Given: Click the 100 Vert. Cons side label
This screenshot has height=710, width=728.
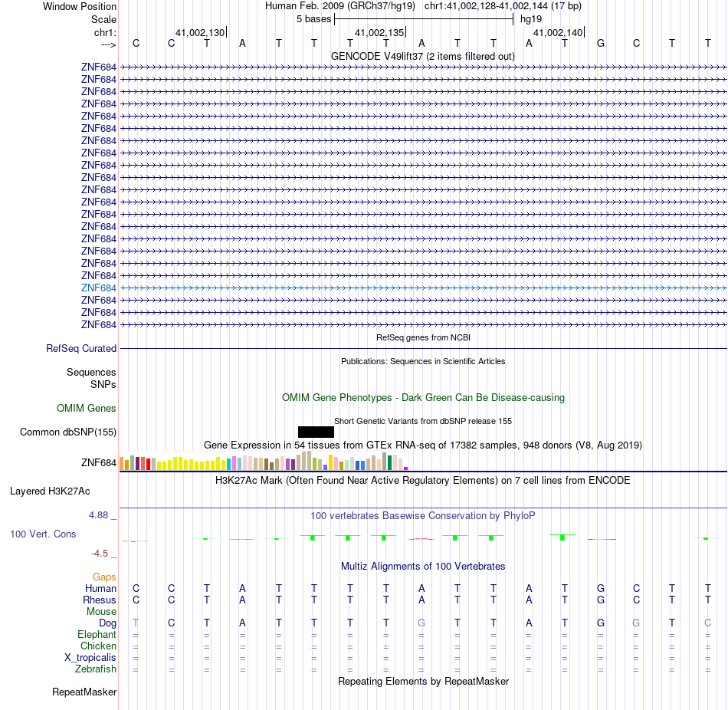Looking at the screenshot, I should coord(43,534).
